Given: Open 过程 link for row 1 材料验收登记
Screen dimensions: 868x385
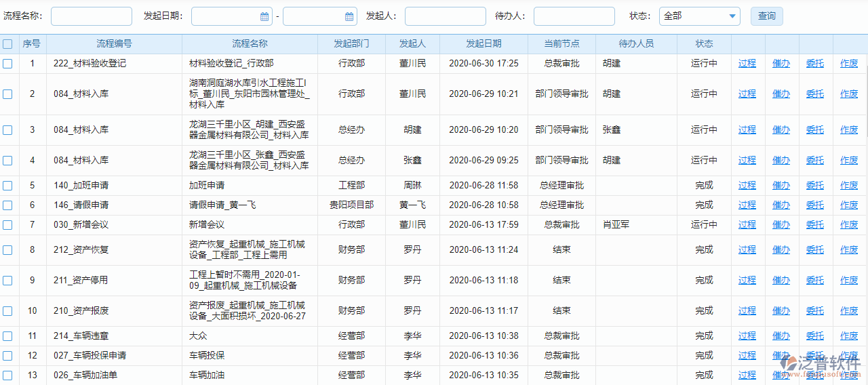Looking at the screenshot, I should tap(747, 64).
